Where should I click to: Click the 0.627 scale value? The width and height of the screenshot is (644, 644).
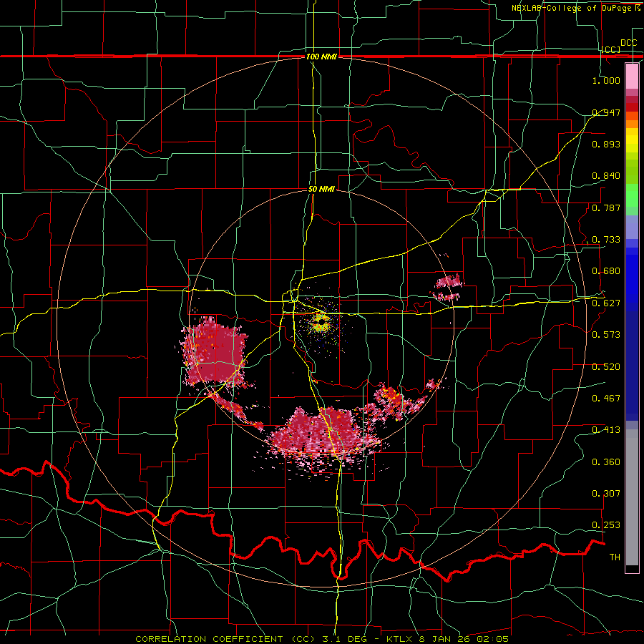point(606,303)
